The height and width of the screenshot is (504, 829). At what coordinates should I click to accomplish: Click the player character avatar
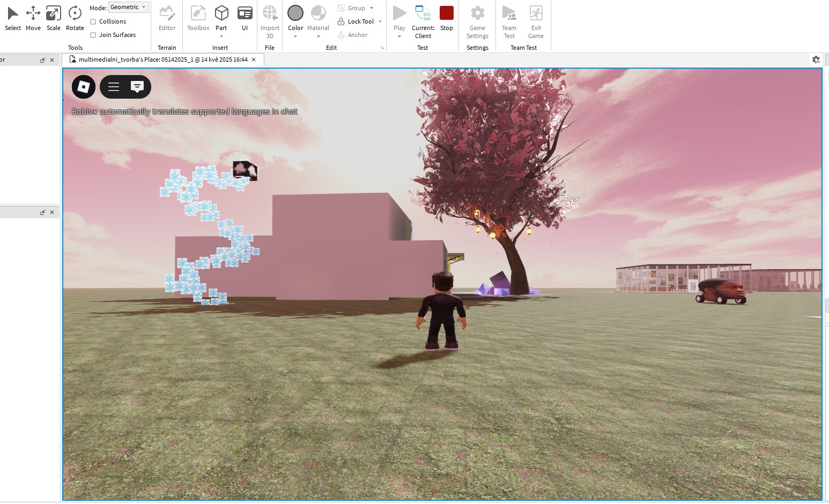[x=442, y=311]
